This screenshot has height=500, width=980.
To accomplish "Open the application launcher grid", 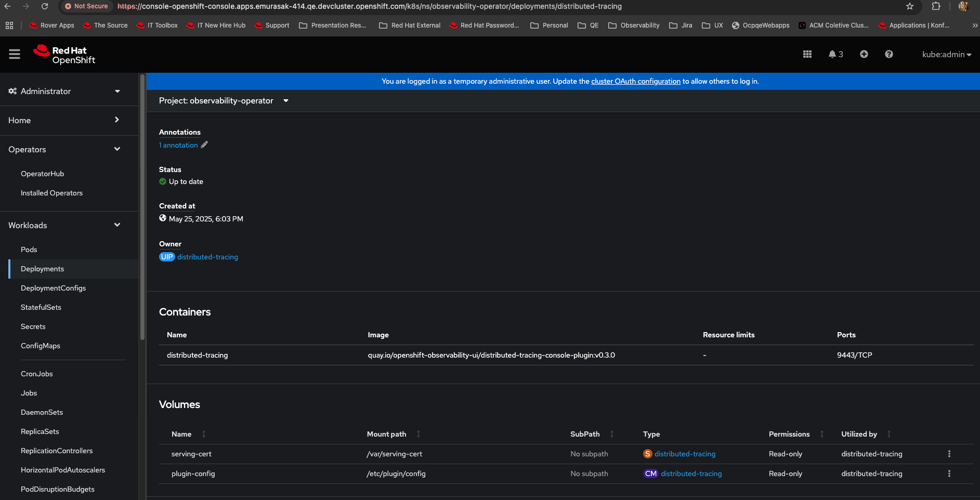I will coord(807,54).
